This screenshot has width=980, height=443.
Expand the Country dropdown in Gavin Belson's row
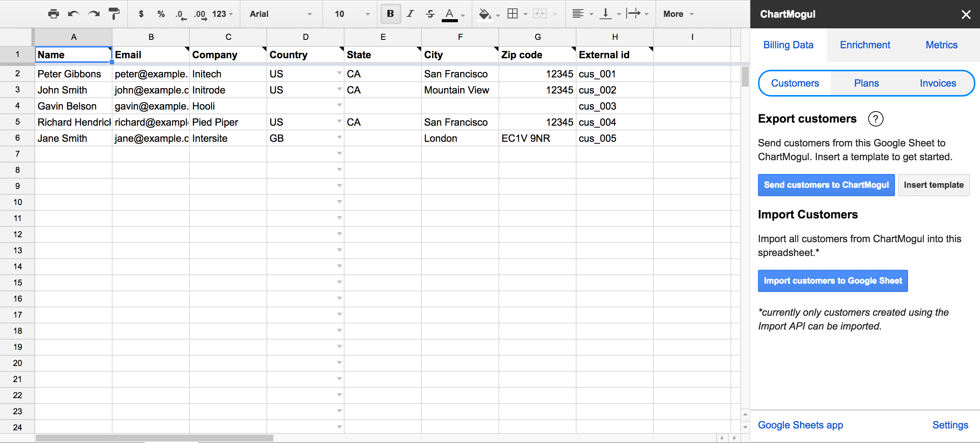point(338,106)
